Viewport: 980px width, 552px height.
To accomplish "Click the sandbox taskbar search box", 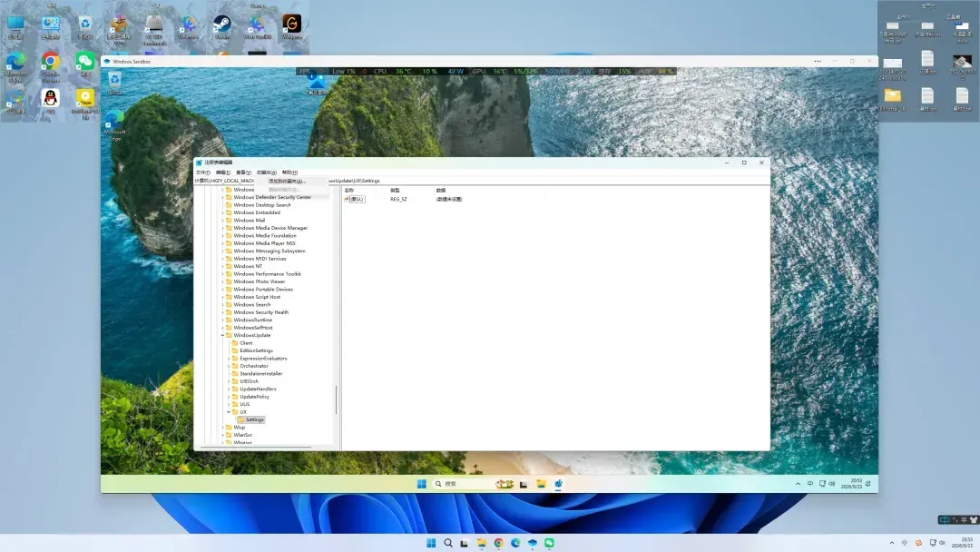I will tap(461, 484).
